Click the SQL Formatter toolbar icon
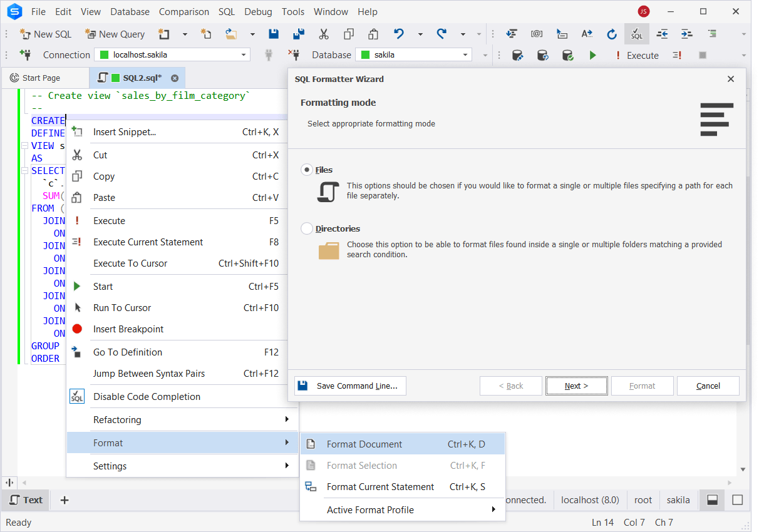Image resolution: width=759 pixels, height=532 pixels. click(636, 34)
